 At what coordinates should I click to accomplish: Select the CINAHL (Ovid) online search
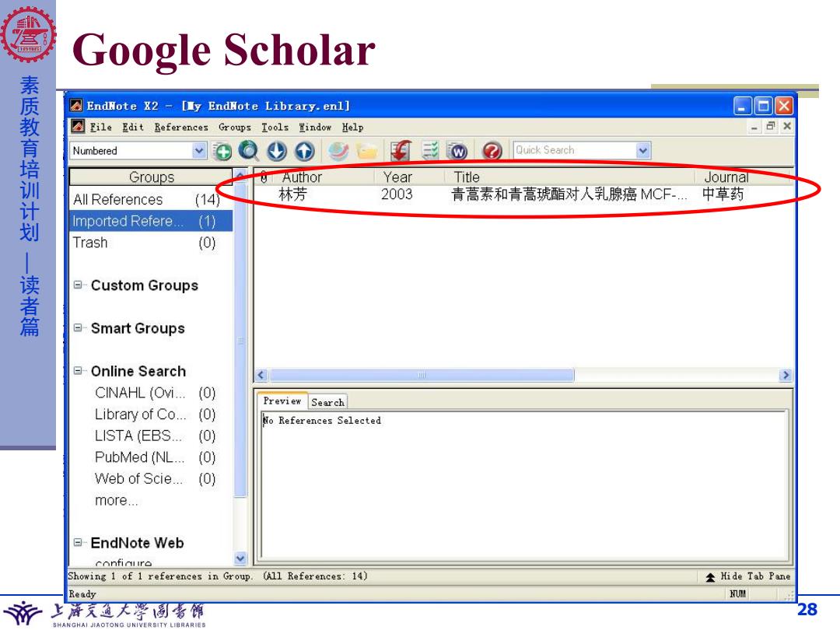pos(155,393)
